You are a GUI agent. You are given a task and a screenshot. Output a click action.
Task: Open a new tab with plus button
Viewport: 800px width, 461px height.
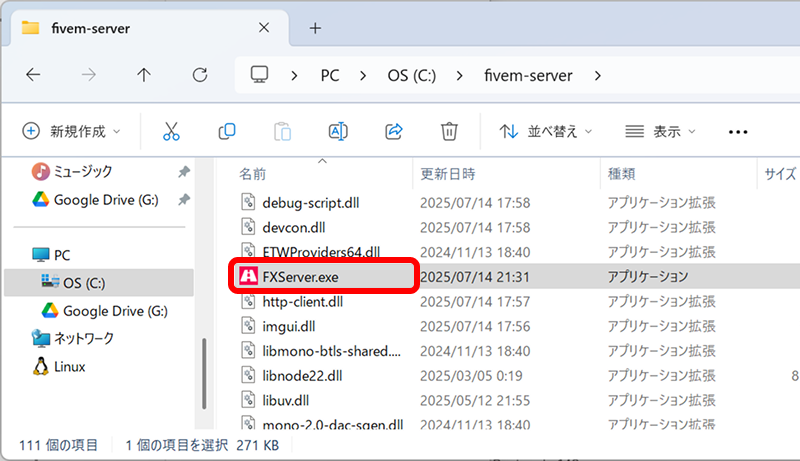(315, 28)
